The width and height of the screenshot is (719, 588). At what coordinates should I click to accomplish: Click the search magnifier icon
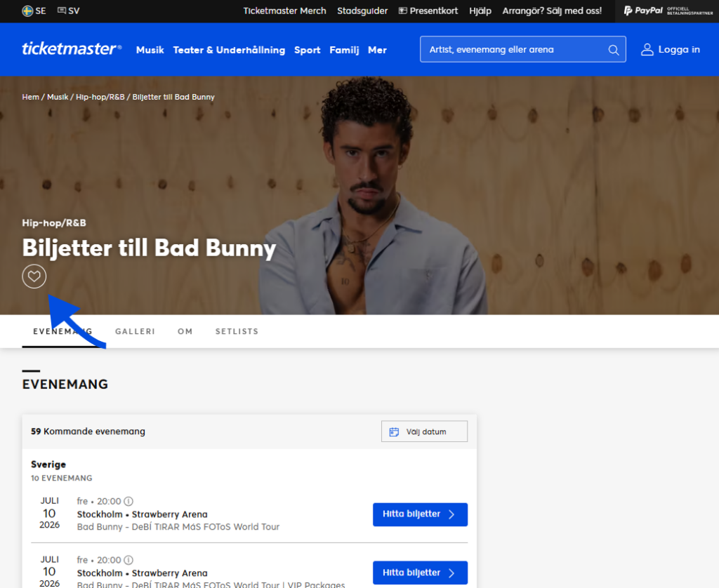(x=614, y=50)
